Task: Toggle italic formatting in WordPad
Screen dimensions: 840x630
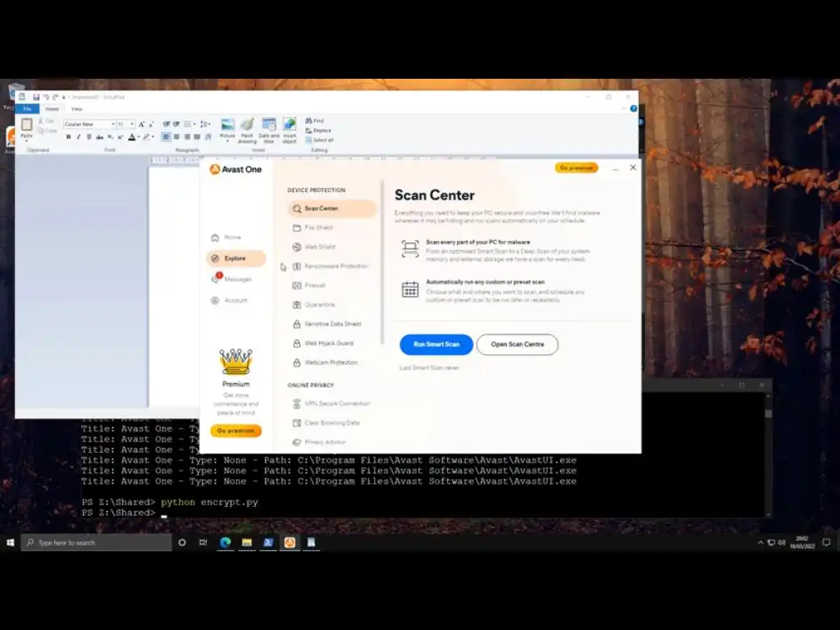Action: (x=79, y=137)
